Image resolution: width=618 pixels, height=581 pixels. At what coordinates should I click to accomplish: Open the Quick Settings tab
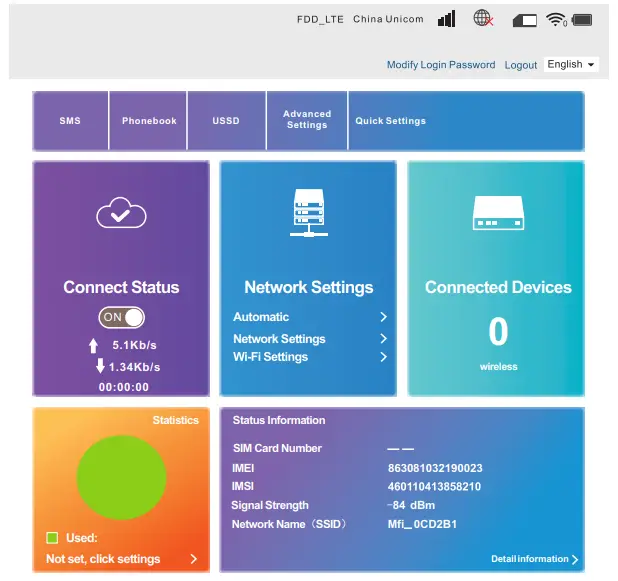tap(391, 121)
